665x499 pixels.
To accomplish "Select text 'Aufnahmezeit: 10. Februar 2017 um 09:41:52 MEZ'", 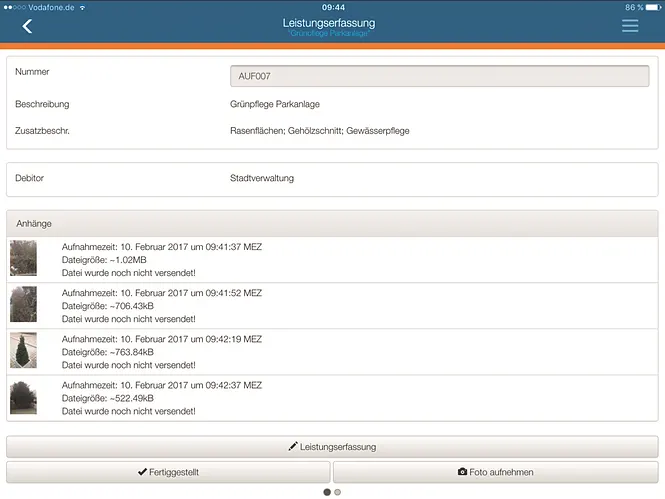I will click(162, 293).
